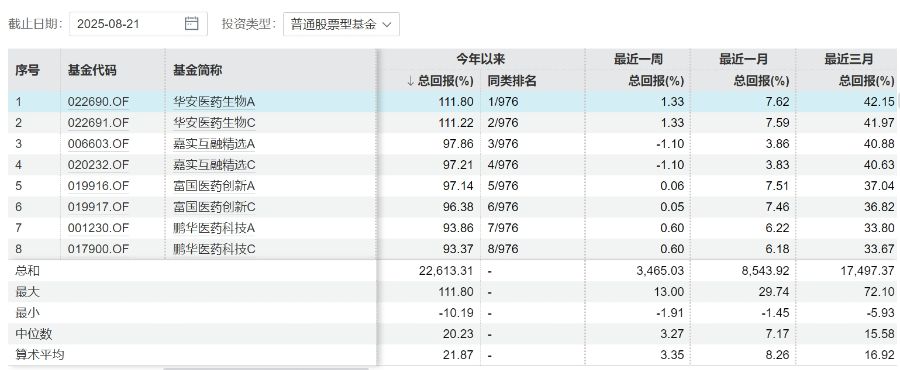Select the ranking cell 8/976

[x=503, y=249]
